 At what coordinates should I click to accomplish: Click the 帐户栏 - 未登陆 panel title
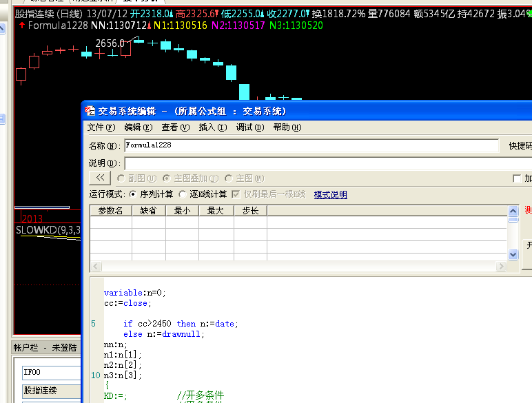[45, 348]
